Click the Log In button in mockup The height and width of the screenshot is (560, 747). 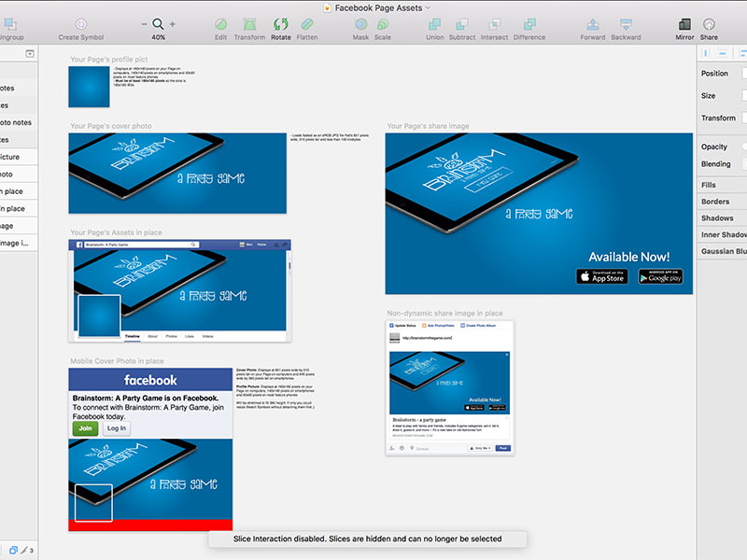116,428
